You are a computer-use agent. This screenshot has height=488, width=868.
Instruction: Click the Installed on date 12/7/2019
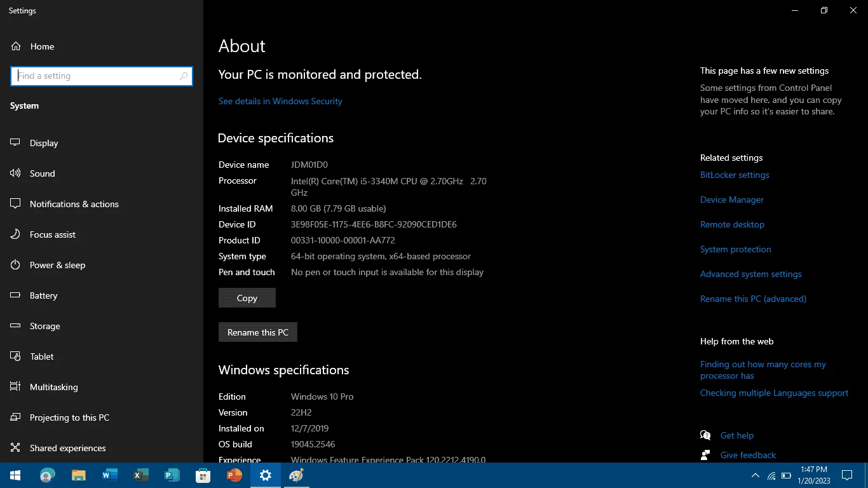coord(310,428)
